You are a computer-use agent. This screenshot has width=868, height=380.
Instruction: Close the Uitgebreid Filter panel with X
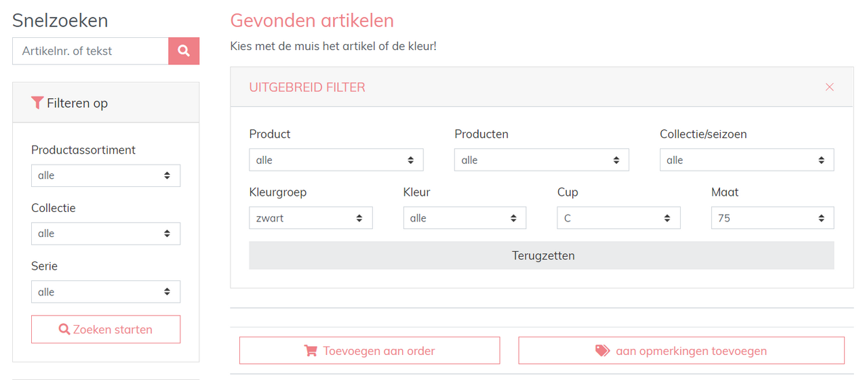pyautogui.click(x=829, y=87)
